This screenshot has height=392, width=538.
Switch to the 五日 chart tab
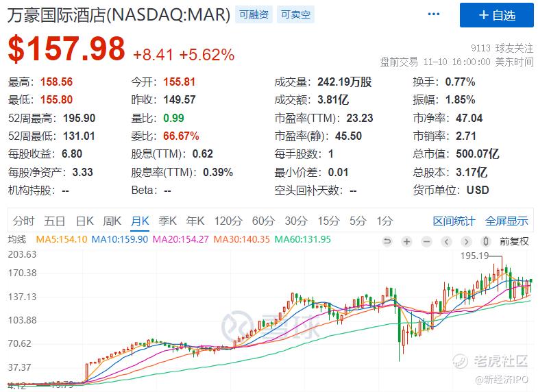point(54,221)
